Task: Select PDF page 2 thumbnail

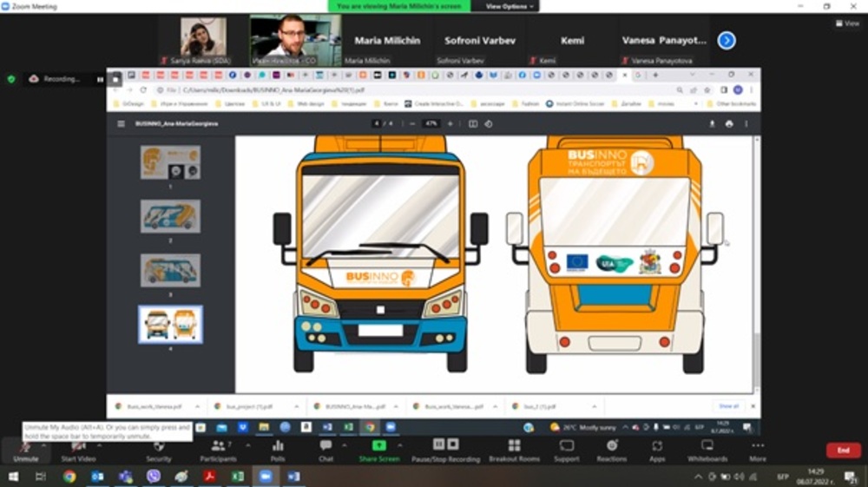Action: tap(170, 216)
